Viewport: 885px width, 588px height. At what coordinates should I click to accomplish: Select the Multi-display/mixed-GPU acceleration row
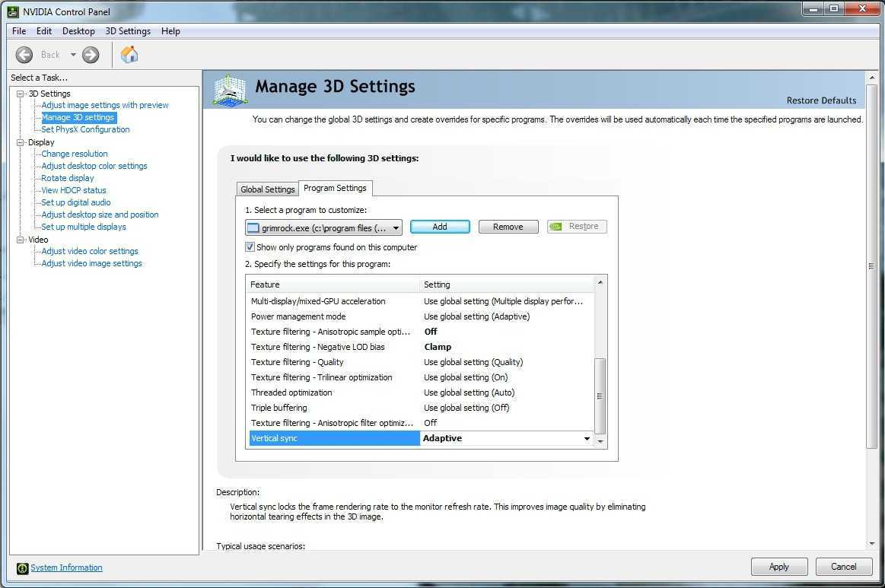click(421, 301)
